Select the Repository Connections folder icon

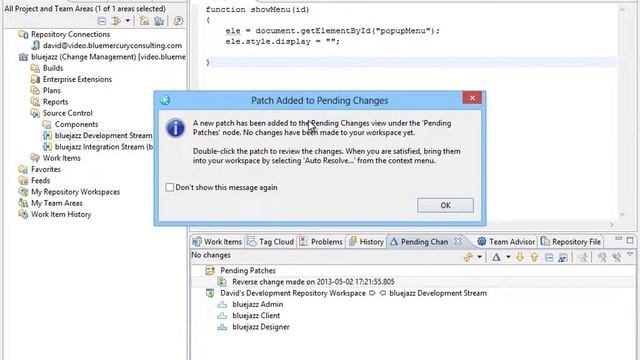[23, 34]
